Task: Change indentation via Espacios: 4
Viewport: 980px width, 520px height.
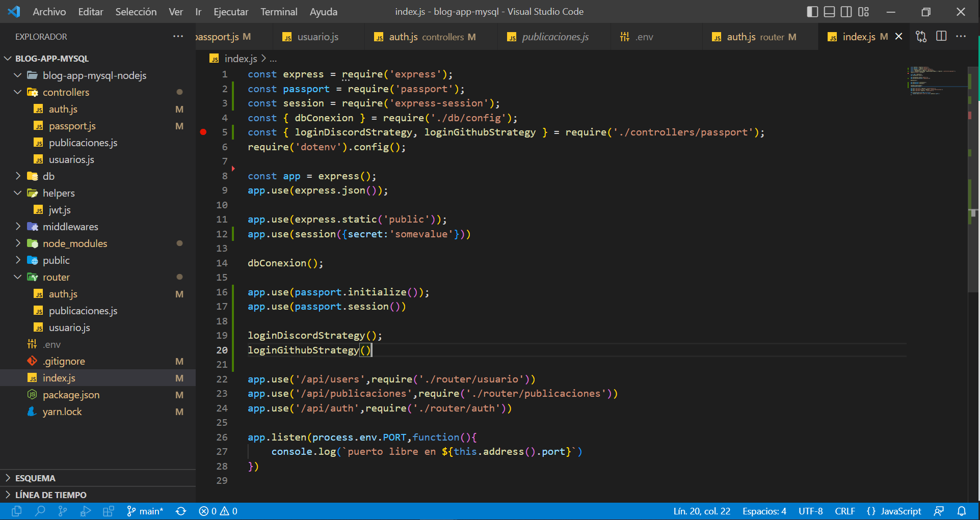Action: (764, 511)
